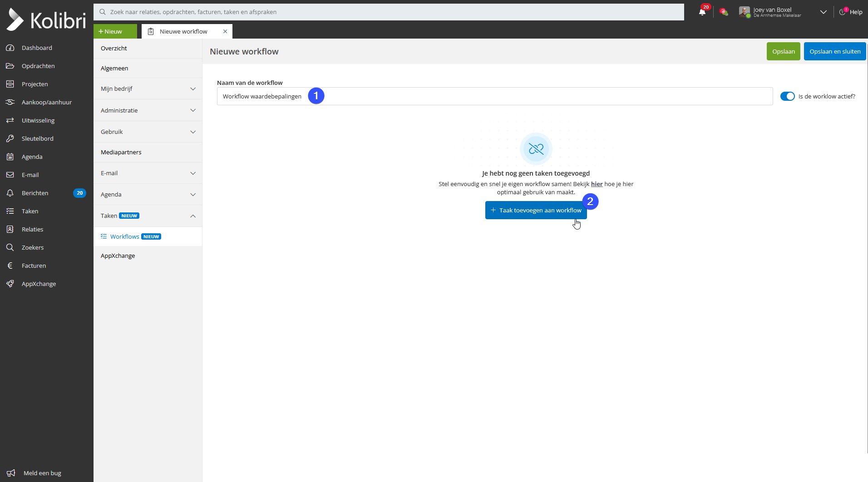Click the 'hier' help link
This screenshot has height=482, width=868.
pyautogui.click(x=597, y=184)
